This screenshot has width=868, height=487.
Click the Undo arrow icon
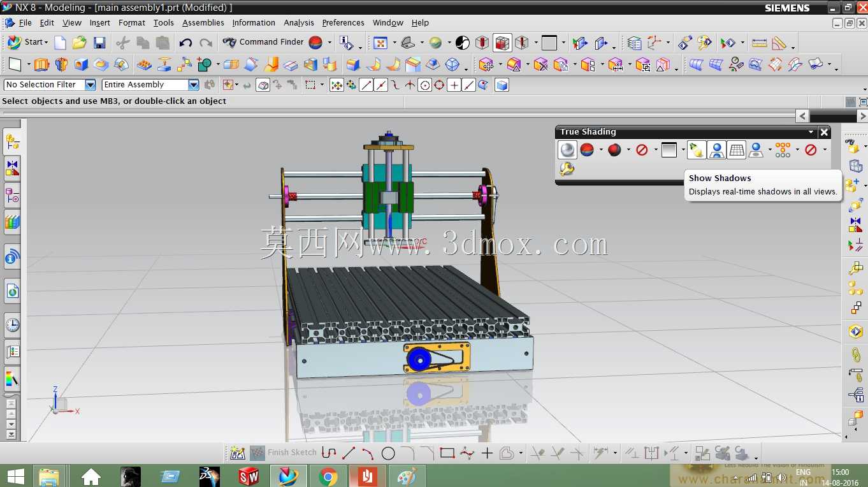tap(185, 43)
